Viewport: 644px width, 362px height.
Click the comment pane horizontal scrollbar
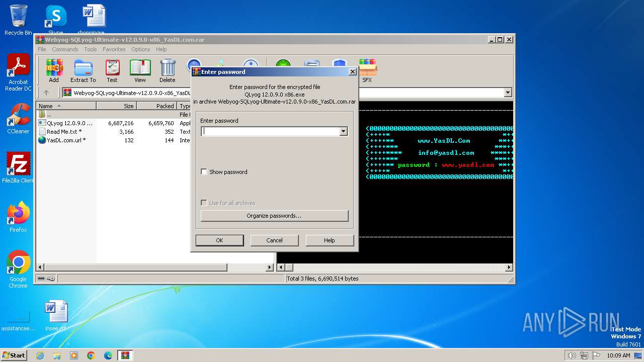(x=395, y=267)
